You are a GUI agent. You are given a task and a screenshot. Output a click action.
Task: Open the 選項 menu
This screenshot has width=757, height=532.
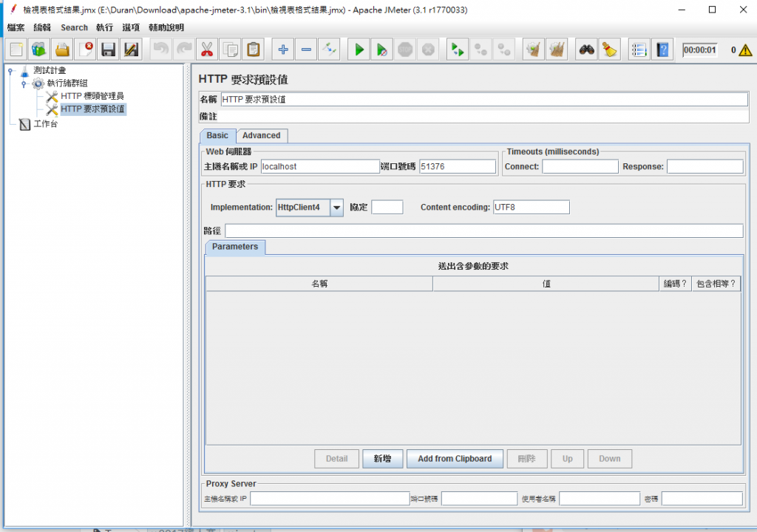(131, 27)
